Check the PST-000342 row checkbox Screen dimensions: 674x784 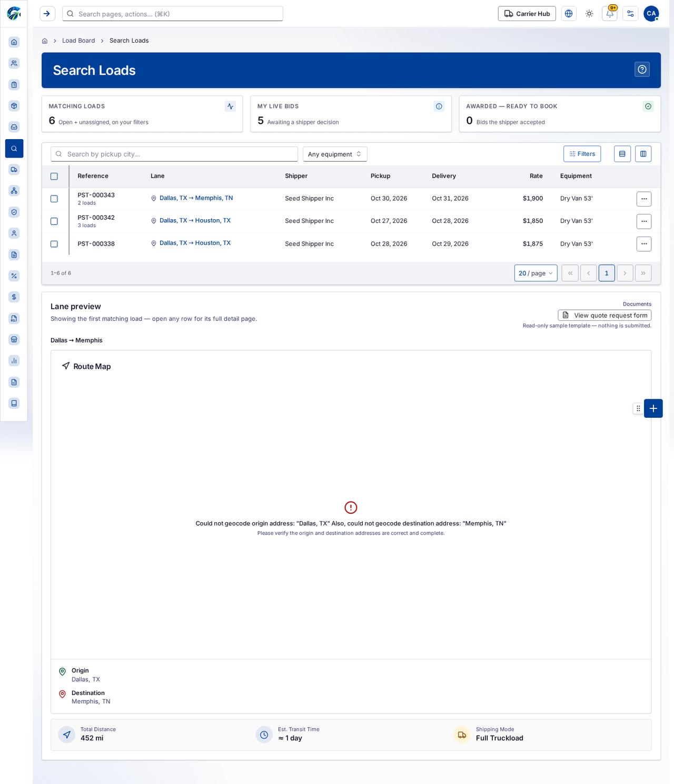tap(54, 221)
